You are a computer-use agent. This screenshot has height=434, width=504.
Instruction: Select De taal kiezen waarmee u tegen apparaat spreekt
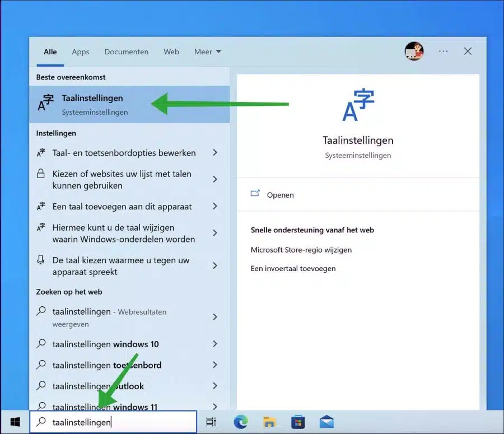(129, 265)
